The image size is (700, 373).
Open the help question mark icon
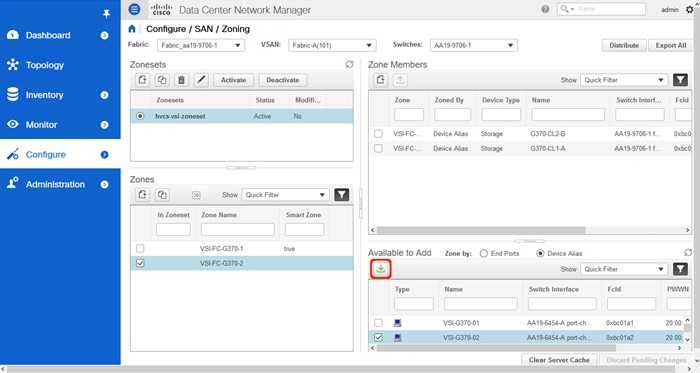[x=545, y=9]
